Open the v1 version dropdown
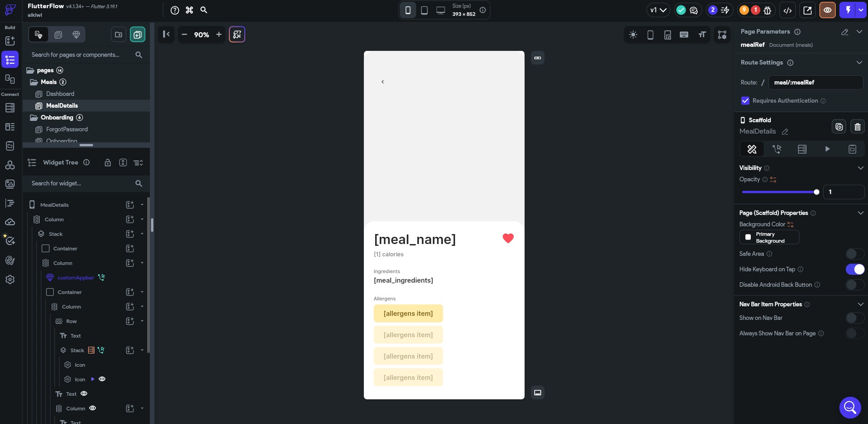The width and height of the screenshot is (868, 424). coord(658,10)
